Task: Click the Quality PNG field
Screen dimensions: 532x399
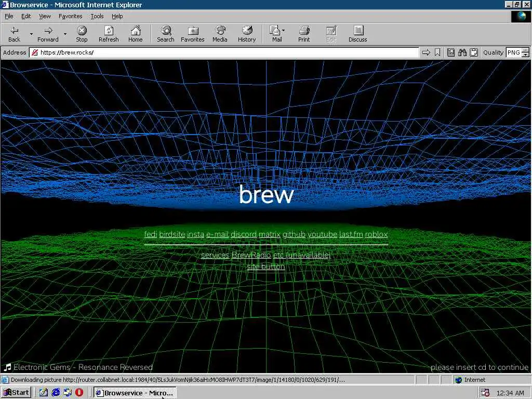Action: (514, 52)
